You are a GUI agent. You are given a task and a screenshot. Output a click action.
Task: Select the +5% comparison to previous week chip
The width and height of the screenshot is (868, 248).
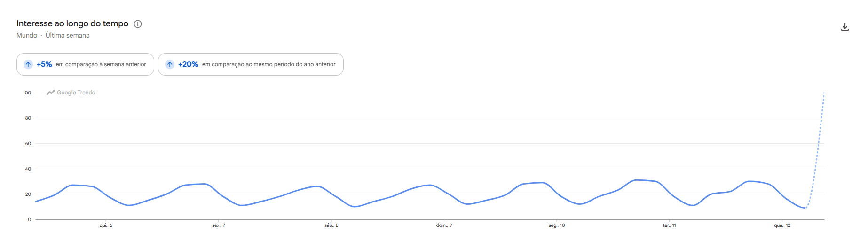tap(85, 64)
